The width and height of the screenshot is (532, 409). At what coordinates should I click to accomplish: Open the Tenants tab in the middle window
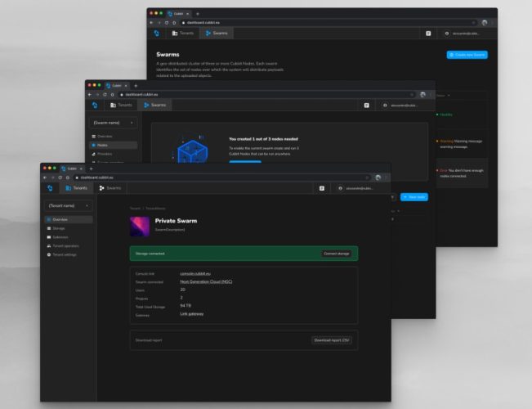(121, 106)
